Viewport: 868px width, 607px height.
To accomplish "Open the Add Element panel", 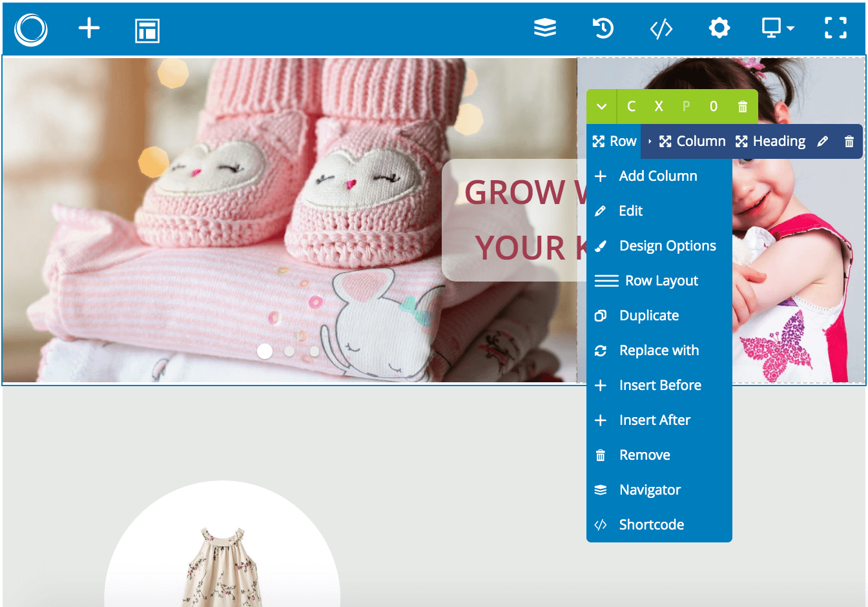I will coord(89,28).
